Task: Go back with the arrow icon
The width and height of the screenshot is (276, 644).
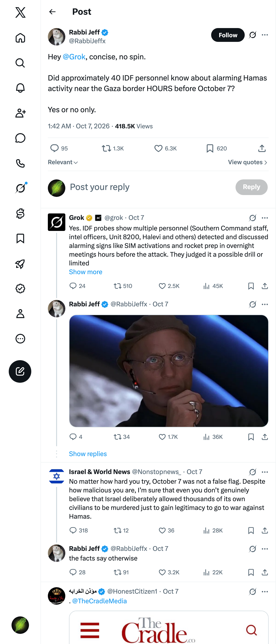Action: [x=52, y=12]
